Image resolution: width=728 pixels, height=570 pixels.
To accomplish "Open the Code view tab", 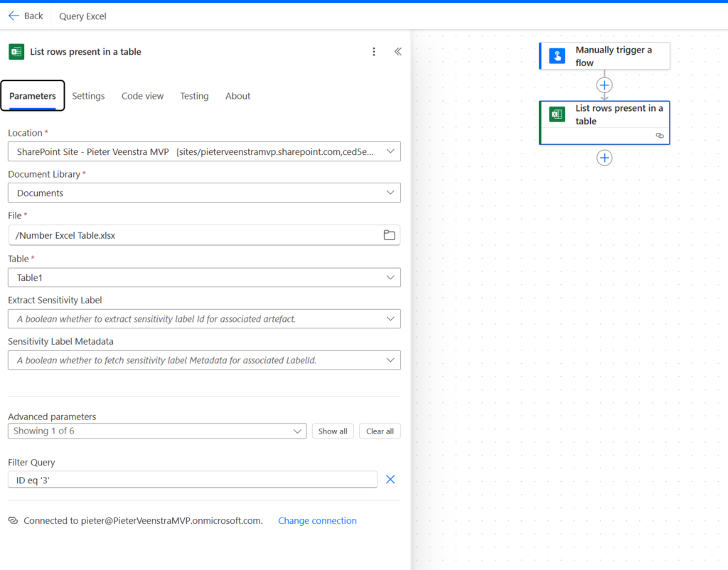I will [x=142, y=96].
